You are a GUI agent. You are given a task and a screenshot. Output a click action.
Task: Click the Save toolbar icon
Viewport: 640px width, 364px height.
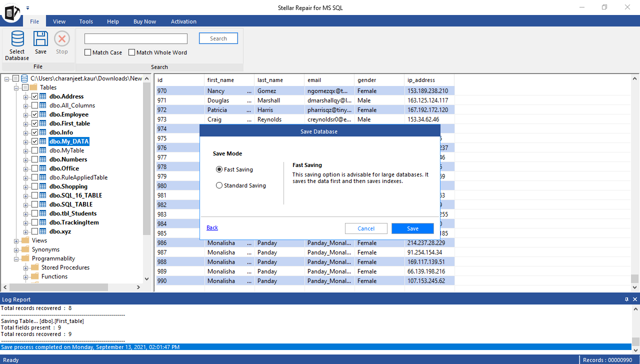(x=40, y=39)
